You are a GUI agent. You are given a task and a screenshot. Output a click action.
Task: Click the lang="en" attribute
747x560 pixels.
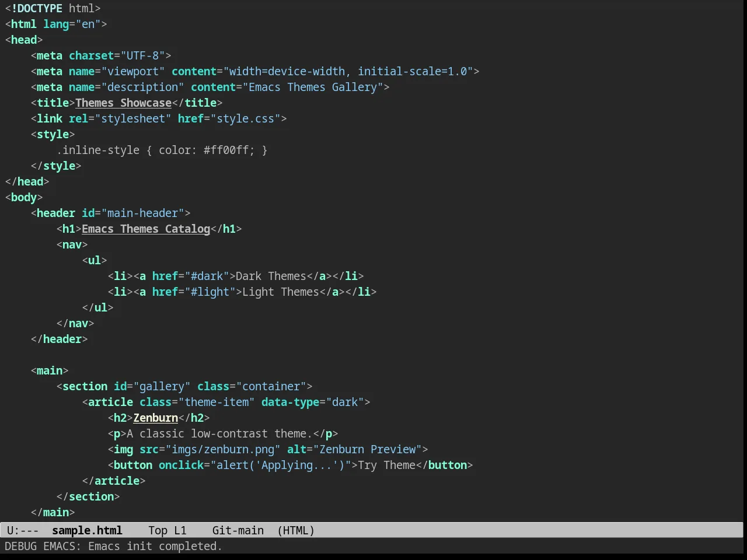point(72,24)
